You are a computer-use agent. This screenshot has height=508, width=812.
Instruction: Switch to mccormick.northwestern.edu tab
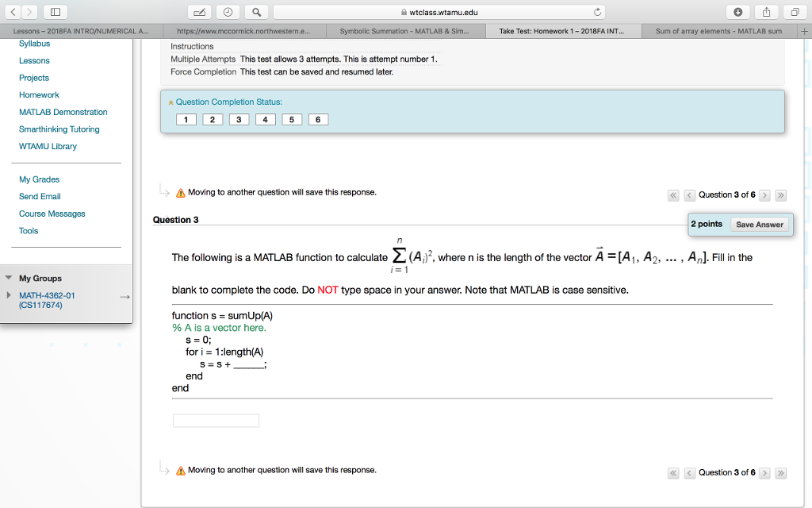point(243,31)
